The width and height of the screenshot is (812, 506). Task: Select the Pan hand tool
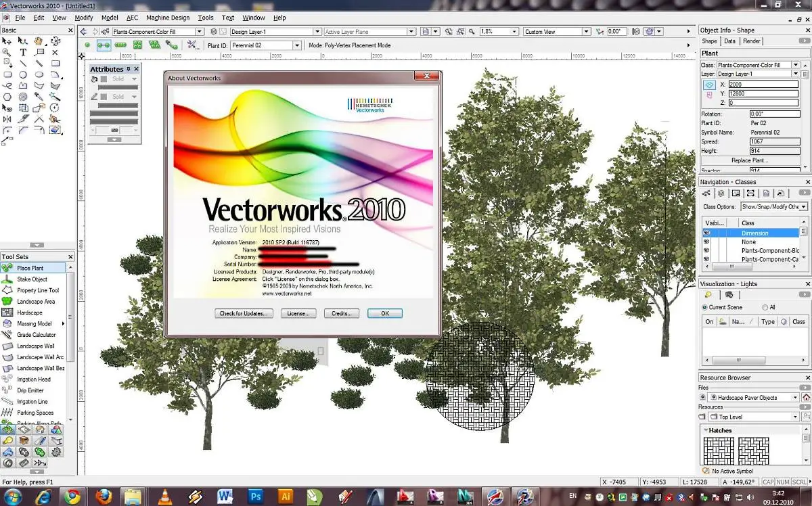coord(39,41)
